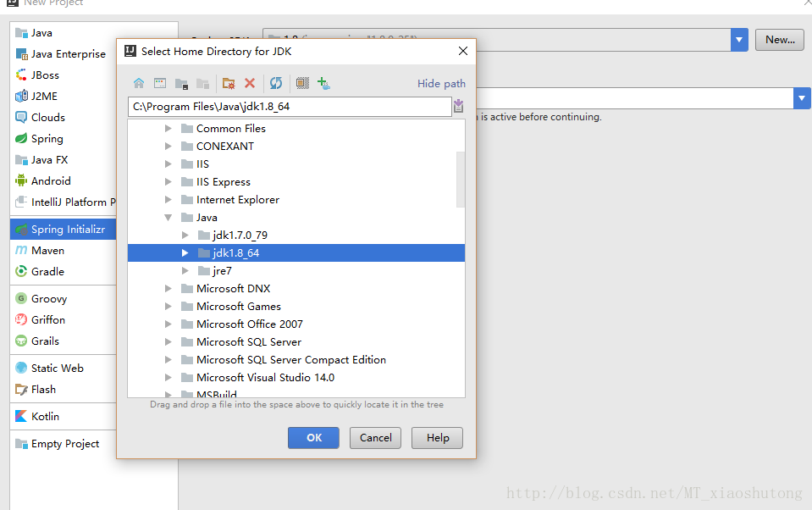The image size is (812, 510).
Task: Create a New Folder toolbar icon
Action: (229, 83)
